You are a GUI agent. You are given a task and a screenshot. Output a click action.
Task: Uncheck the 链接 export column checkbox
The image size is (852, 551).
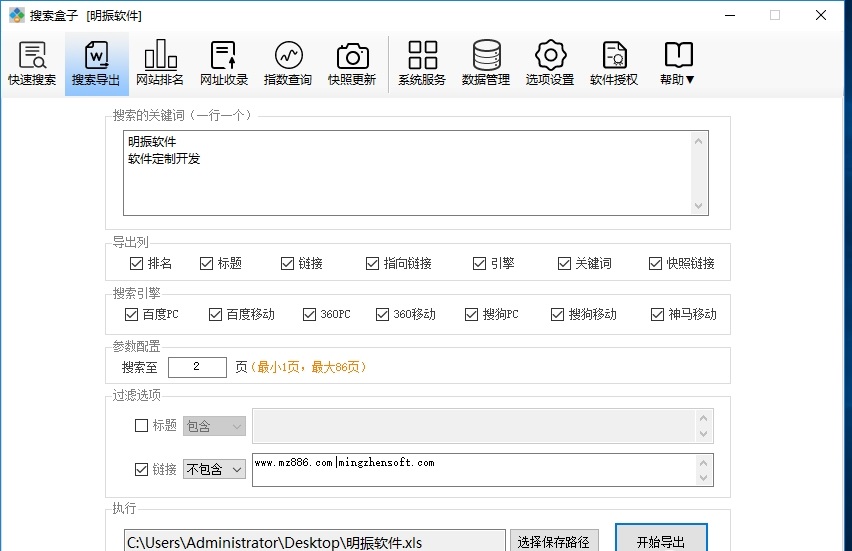287,264
